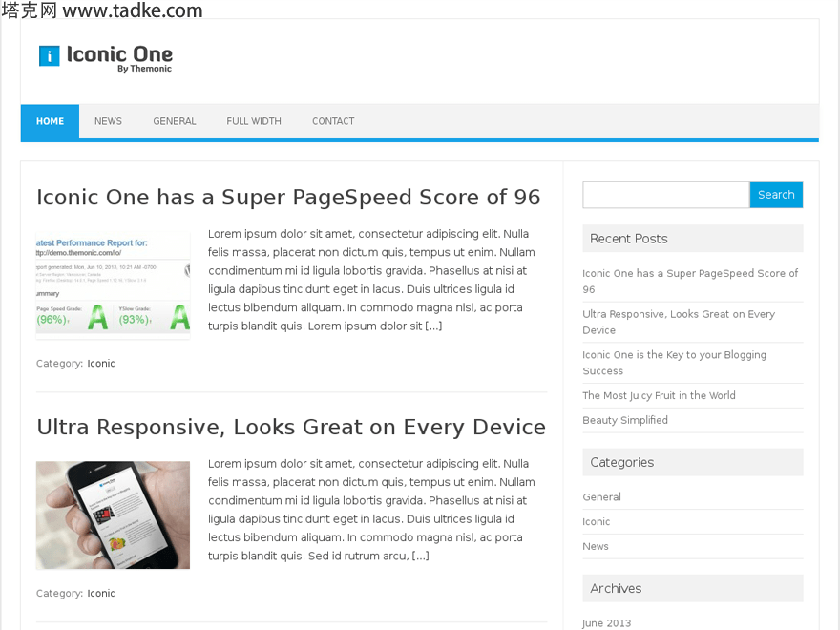Screen dimensions: 840x630
Task: Go to the News menu item
Action: (108, 121)
